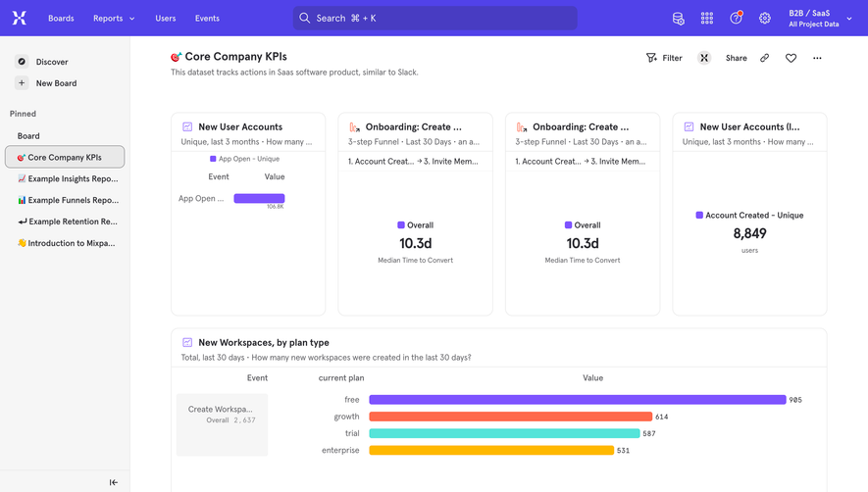Image resolution: width=868 pixels, height=492 pixels.
Task: Click the orange growth plan bar
Action: 510,417
